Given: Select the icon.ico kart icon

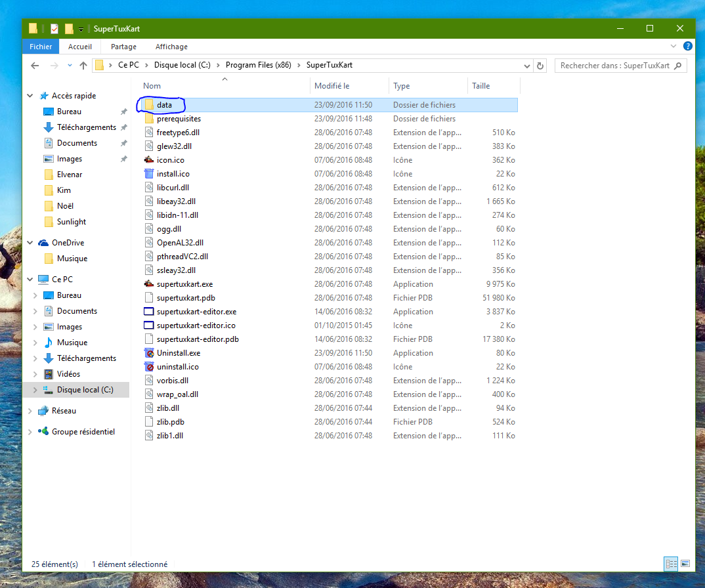Looking at the screenshot, I should pyautogui.click(x=149, y=160).
